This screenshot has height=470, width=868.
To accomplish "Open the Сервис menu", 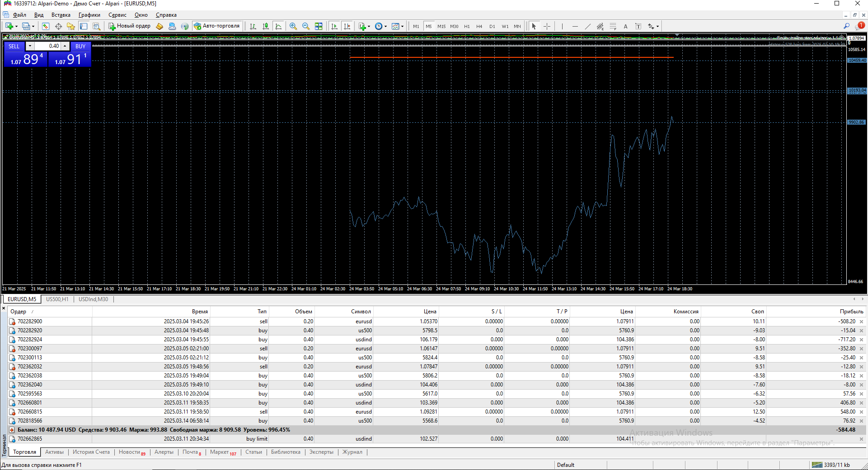I will [117, 15].
